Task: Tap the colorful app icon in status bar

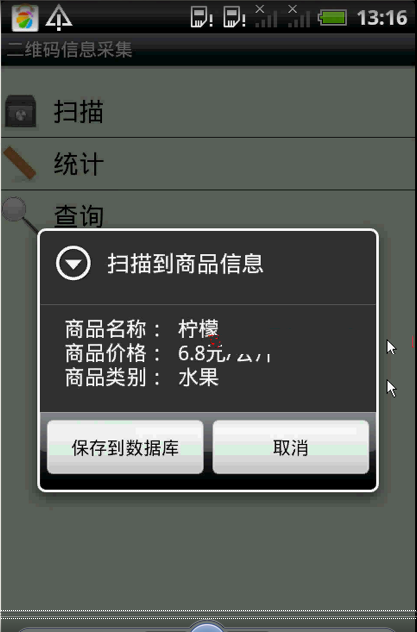Action: [x=25, y=18]
